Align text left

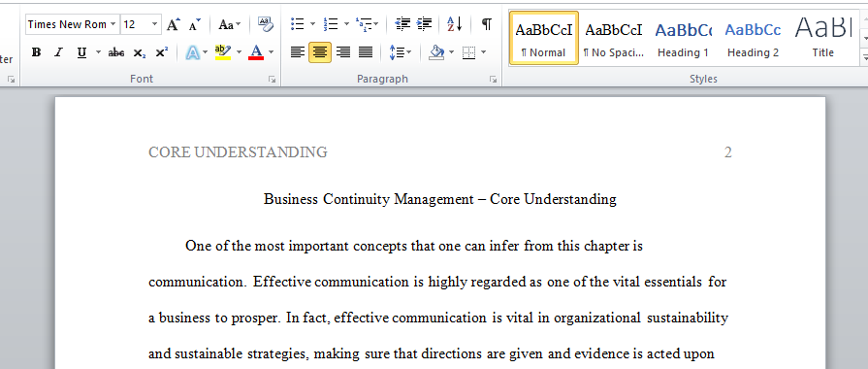tap(298, 52)
